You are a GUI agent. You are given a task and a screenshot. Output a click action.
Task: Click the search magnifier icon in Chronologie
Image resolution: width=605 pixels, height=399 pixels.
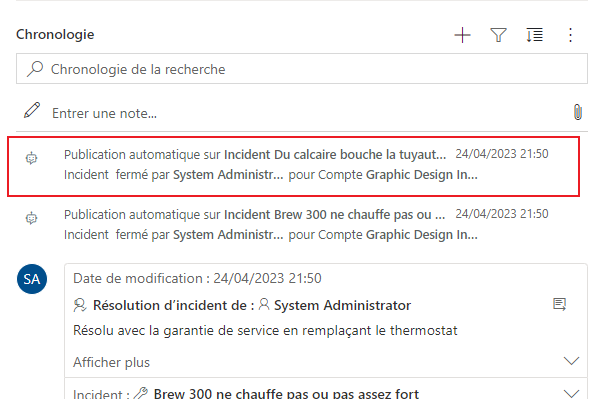point(35,69)
